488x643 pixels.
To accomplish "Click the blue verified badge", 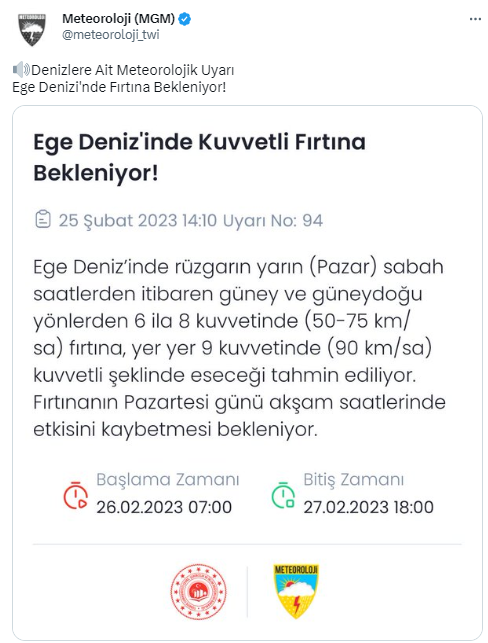I will point(185,19).
